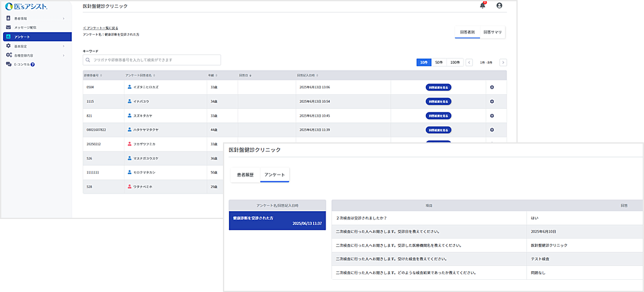Click the keyword search input field

[155, 60]
